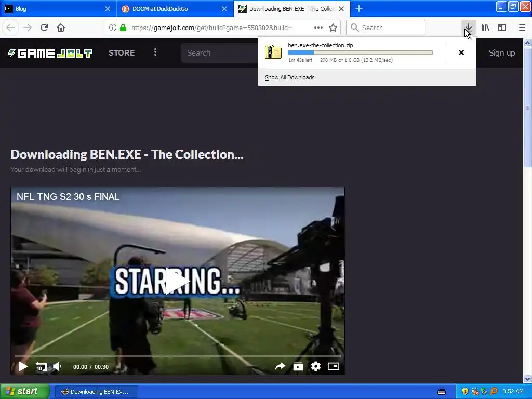Open the Windows start menu

click(25, 391)
